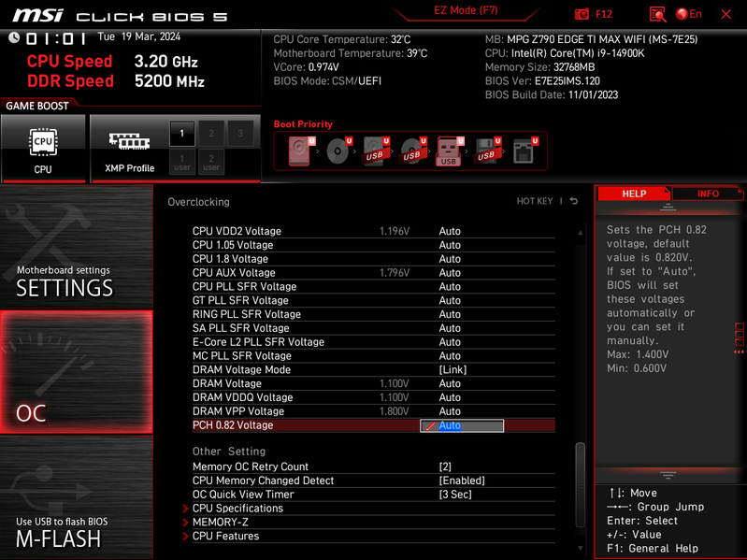The image size is (747, 560).
Task: Select XMP user profile 1
Action: 182,162
